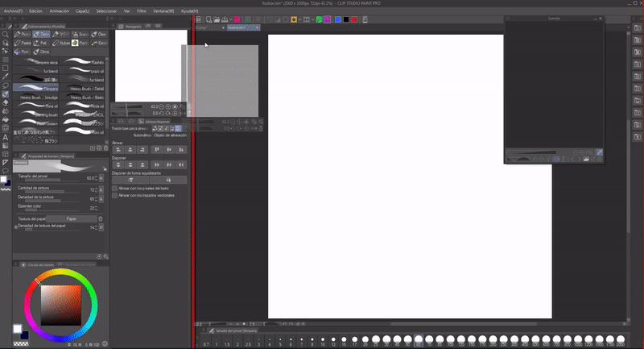Screen dimensions: 644x349
Task: Click the navigator rotate left icon
Action: (162, 113)
